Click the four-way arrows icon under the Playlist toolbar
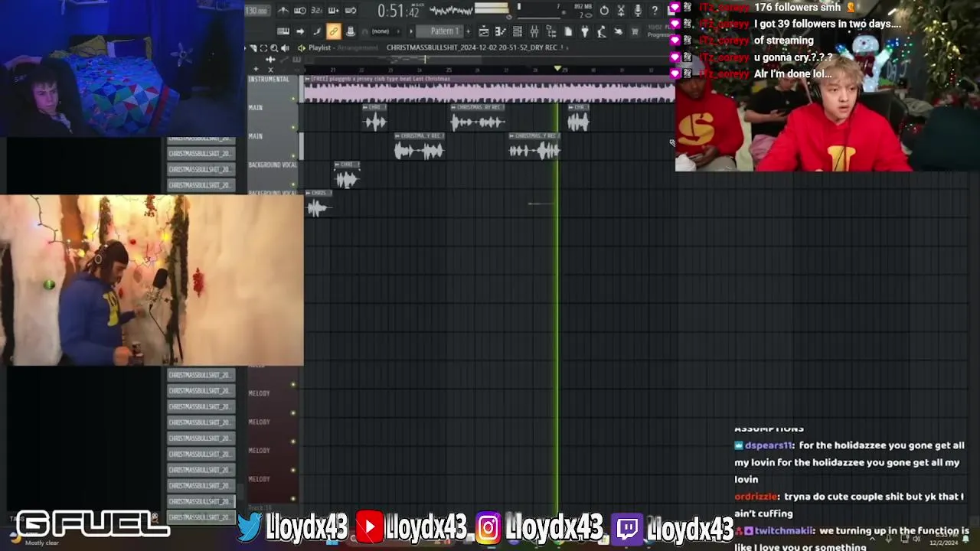 270,60
